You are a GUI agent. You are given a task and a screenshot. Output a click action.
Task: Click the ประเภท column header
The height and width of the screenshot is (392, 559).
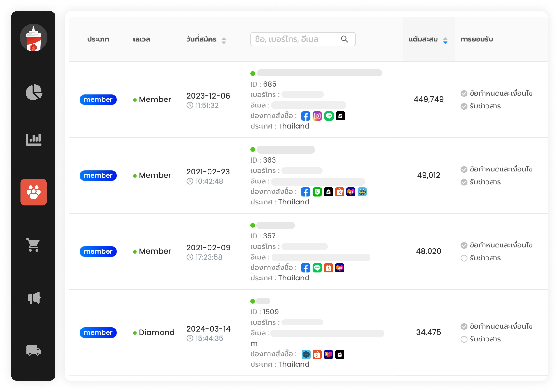pyautogui.click(x=98, y=39)
